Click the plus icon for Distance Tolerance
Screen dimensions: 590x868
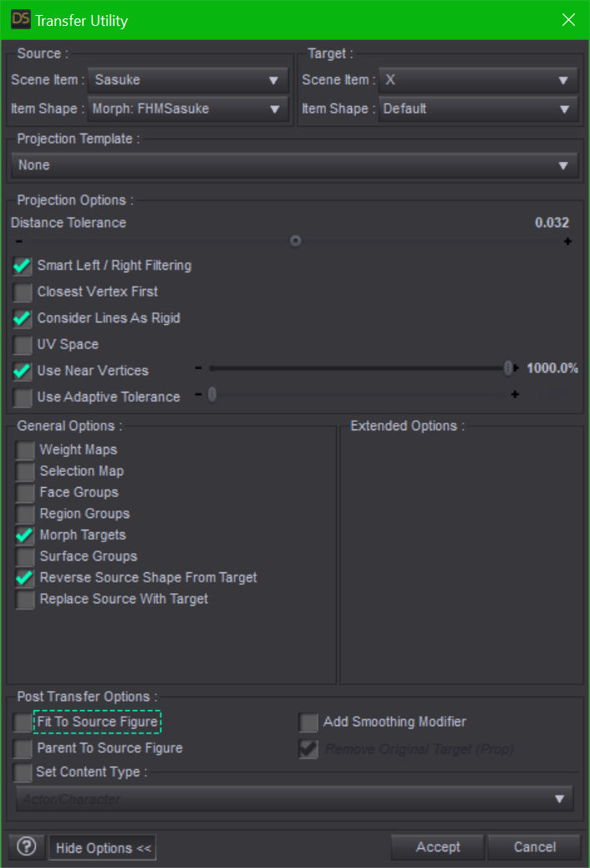click(x=567, y=241)
